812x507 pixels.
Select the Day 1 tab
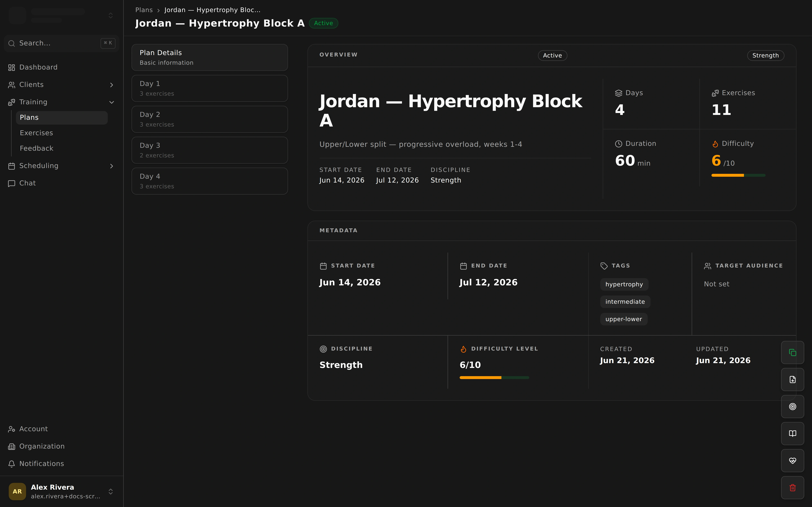tap(210, 89)
